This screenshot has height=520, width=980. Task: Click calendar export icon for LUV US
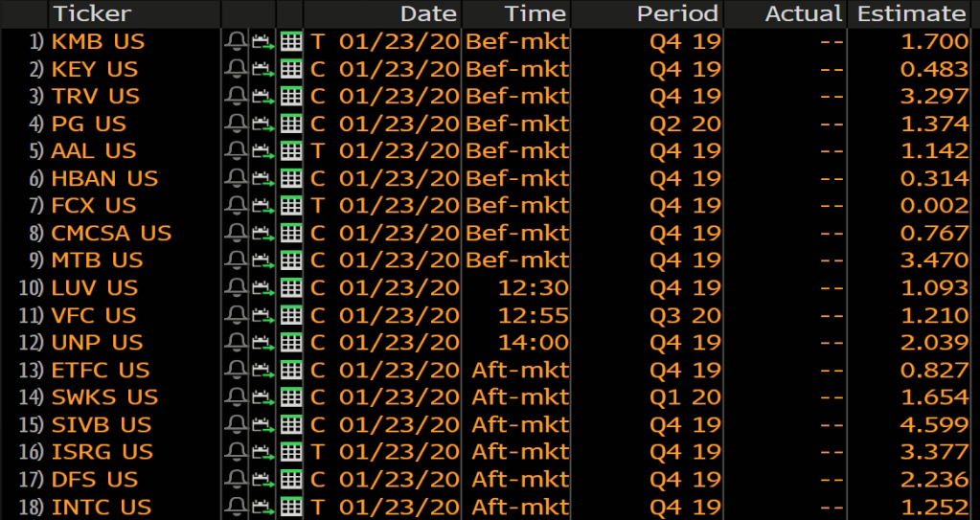(263, 288)
